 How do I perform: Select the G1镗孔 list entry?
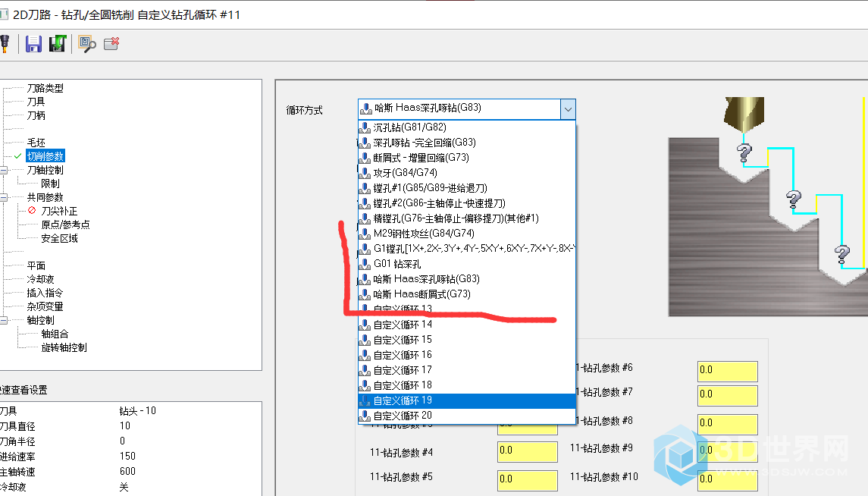[x=467, y=249]
